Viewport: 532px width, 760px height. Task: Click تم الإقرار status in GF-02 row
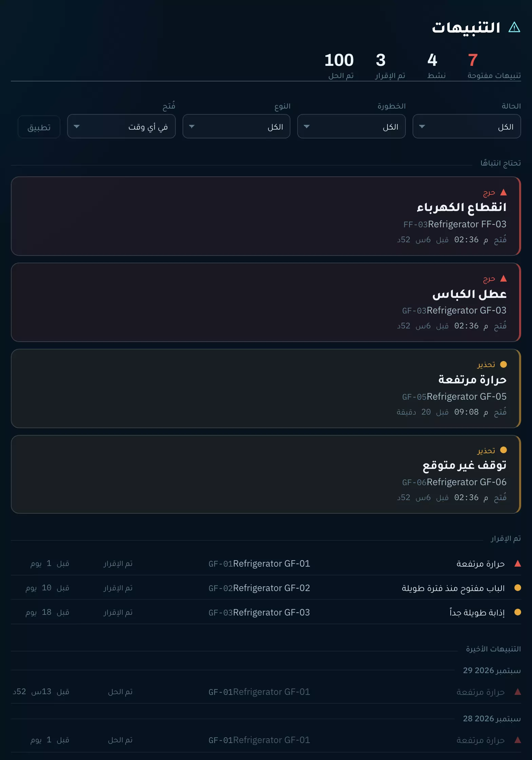pyautogui.click(x=118, y=588)
